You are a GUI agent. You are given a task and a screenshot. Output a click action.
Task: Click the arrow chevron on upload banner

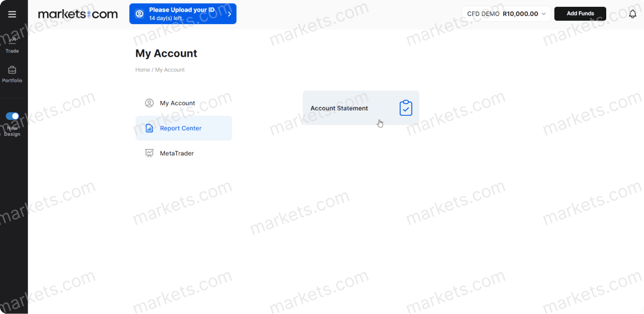pyautogui.click(x=229, y=14)
